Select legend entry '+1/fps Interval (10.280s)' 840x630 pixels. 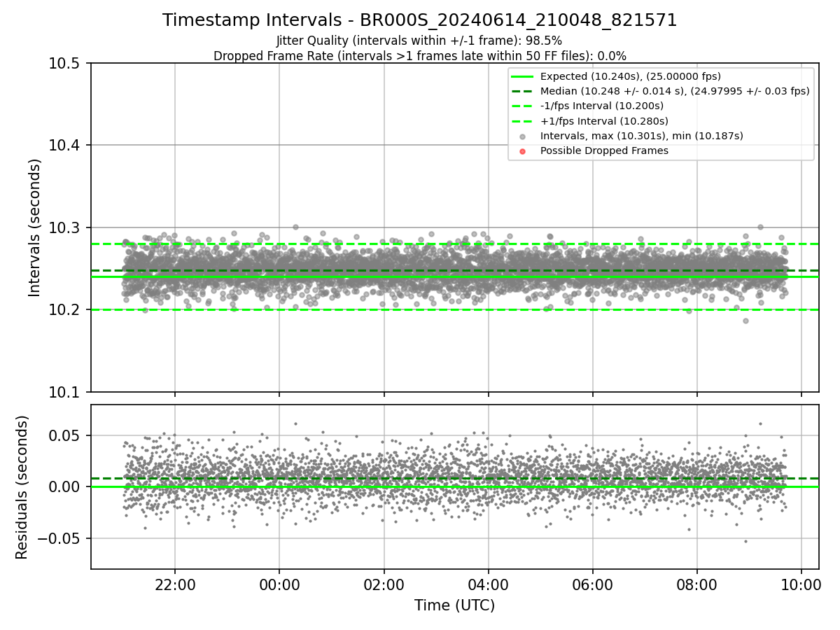pos(602,120)
